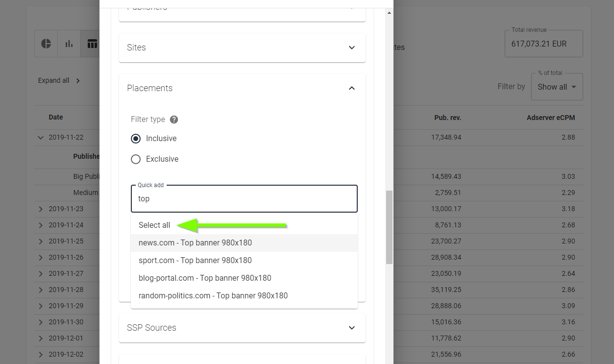Expand the 2019-11-29 row

point(41,306)
